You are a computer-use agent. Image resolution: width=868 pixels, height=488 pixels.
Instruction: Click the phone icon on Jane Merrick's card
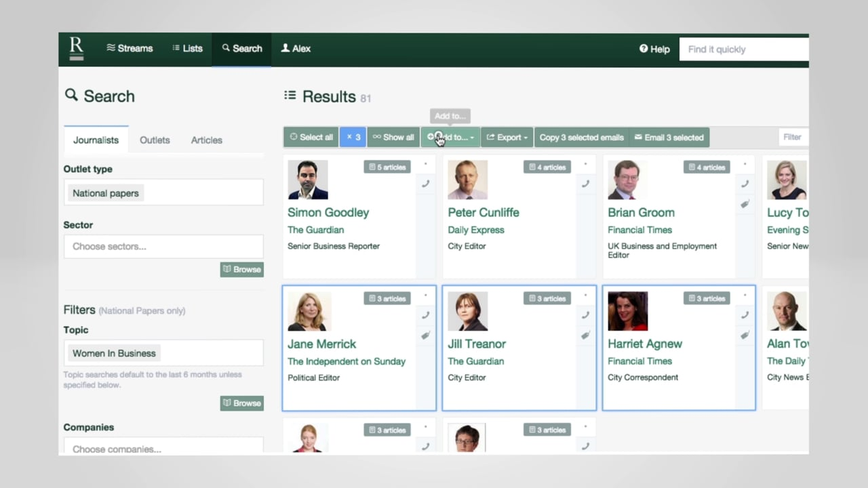(x=426, y=315)
